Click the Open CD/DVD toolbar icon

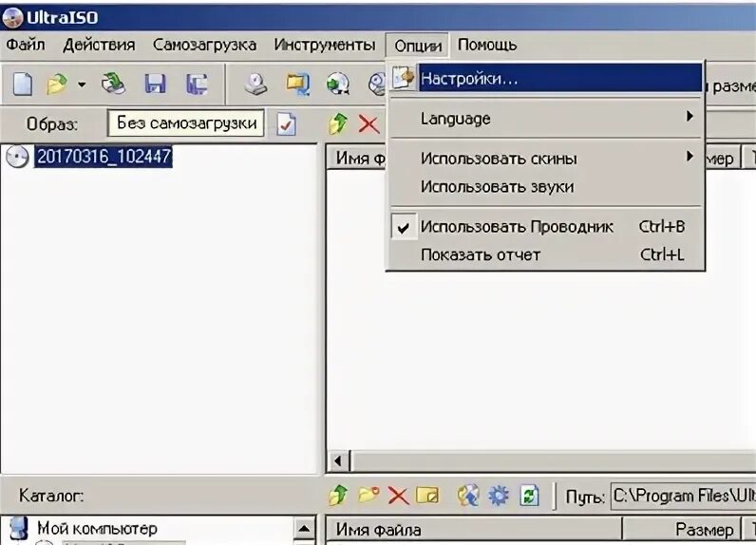[x=113, y=84]
